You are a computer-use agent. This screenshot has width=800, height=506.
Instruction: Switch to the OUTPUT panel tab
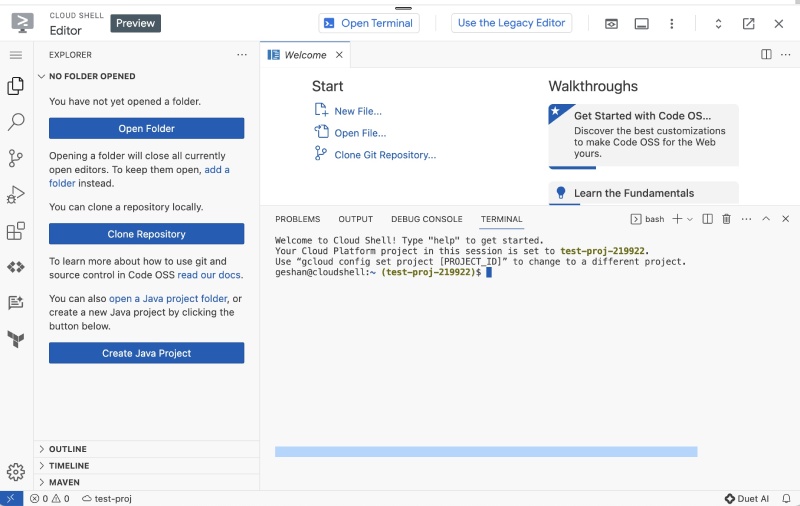click(x=356, y=219)
